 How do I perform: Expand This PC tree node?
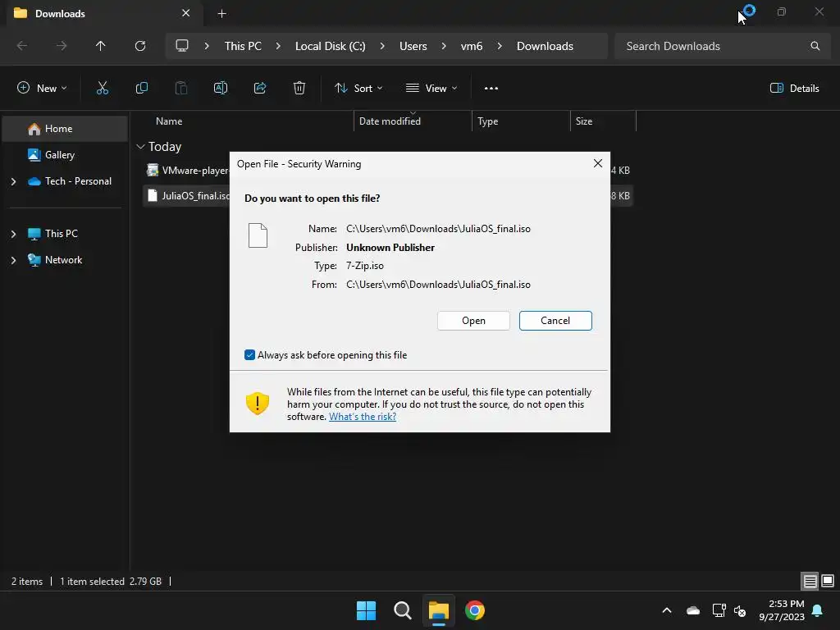pos(13,234)
